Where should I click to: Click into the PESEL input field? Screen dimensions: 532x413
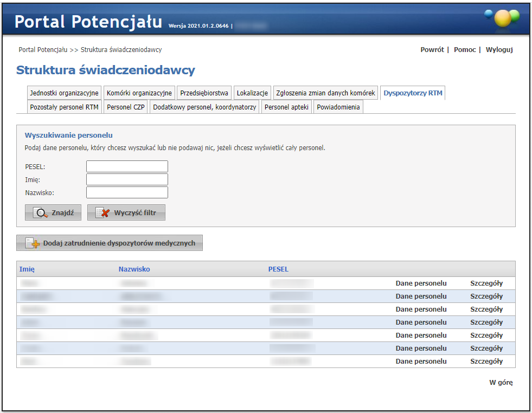[x=127, y=166]
